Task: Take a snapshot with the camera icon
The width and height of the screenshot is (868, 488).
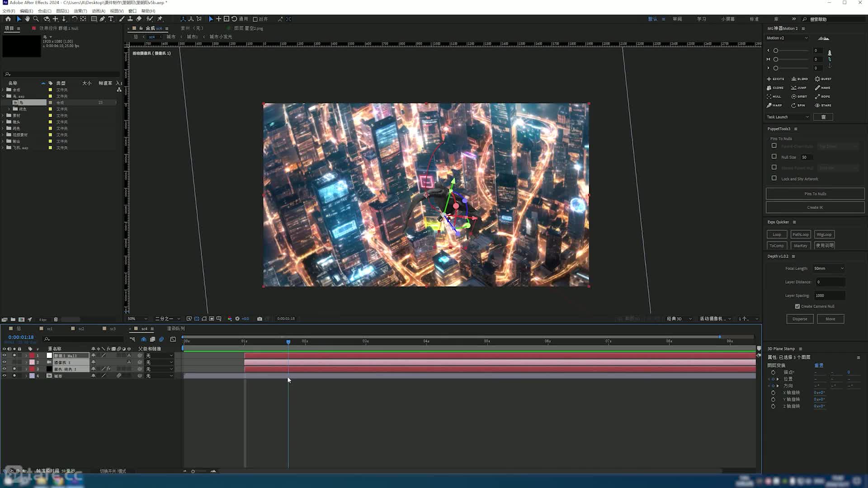Action: 259,319
